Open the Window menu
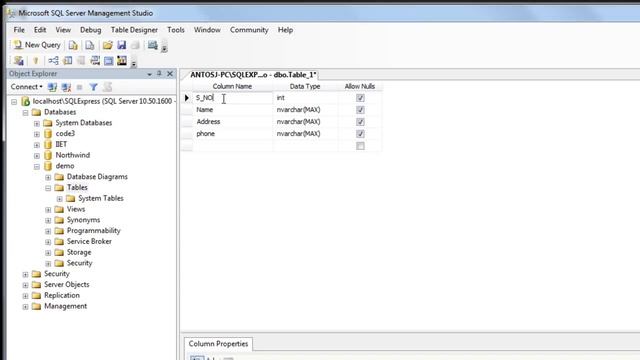The height and width of the screenshot is (360, 640). tap(207, 30)
